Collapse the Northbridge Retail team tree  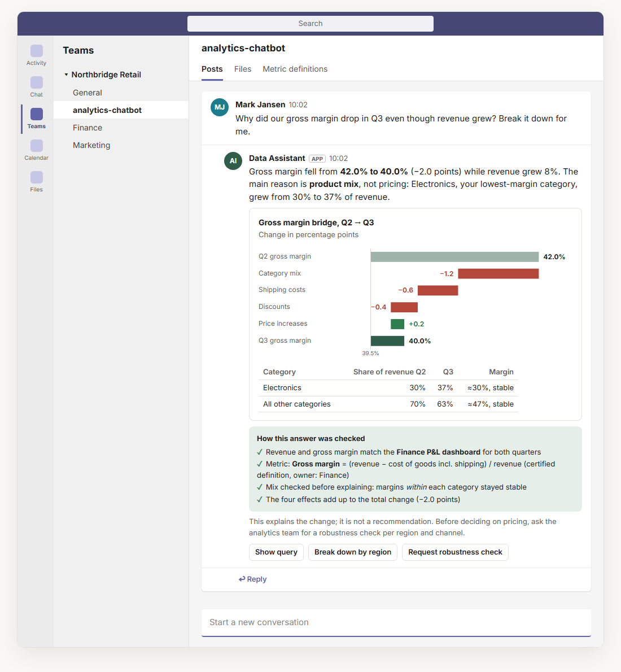[x=66, y=75]
